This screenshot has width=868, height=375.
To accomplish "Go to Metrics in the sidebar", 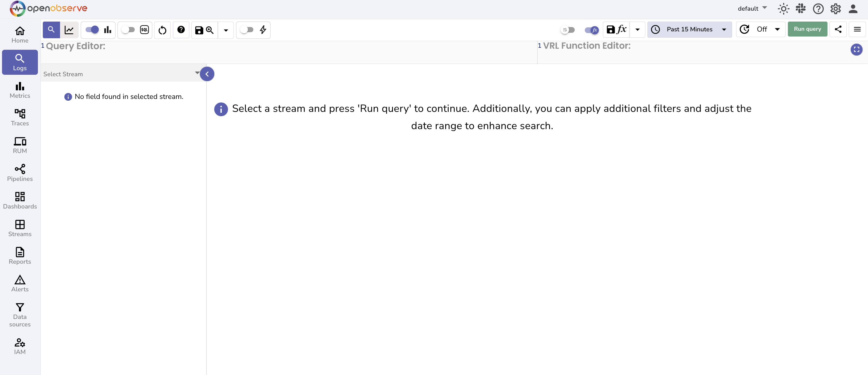I will click(x=20, y=90).
